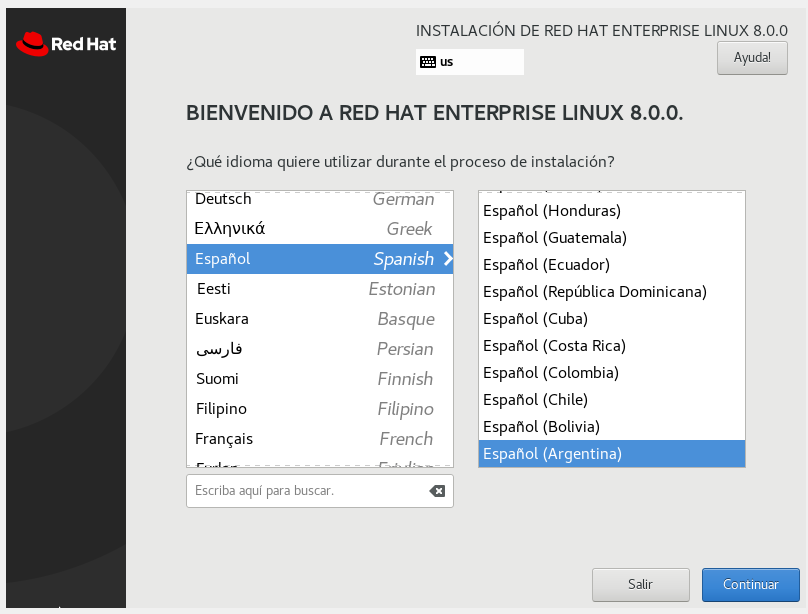
Task: Choose the highlighted Español (Argentina) locale
Action: tap(612, 454)
